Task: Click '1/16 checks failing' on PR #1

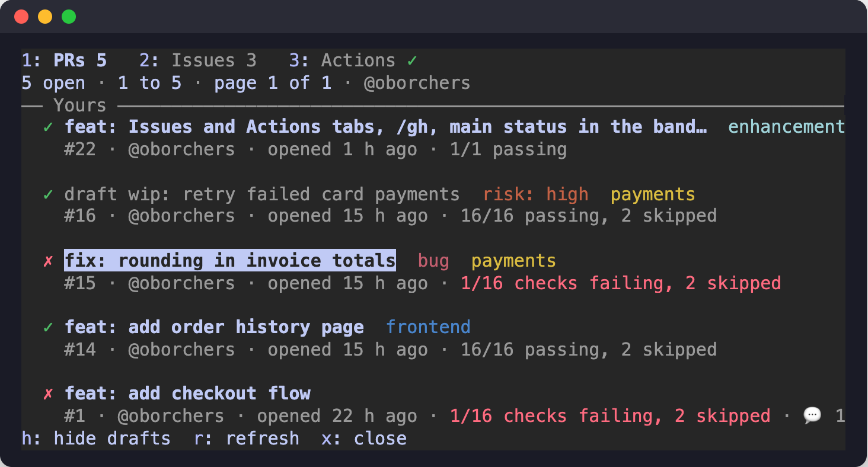Action: 556,416
